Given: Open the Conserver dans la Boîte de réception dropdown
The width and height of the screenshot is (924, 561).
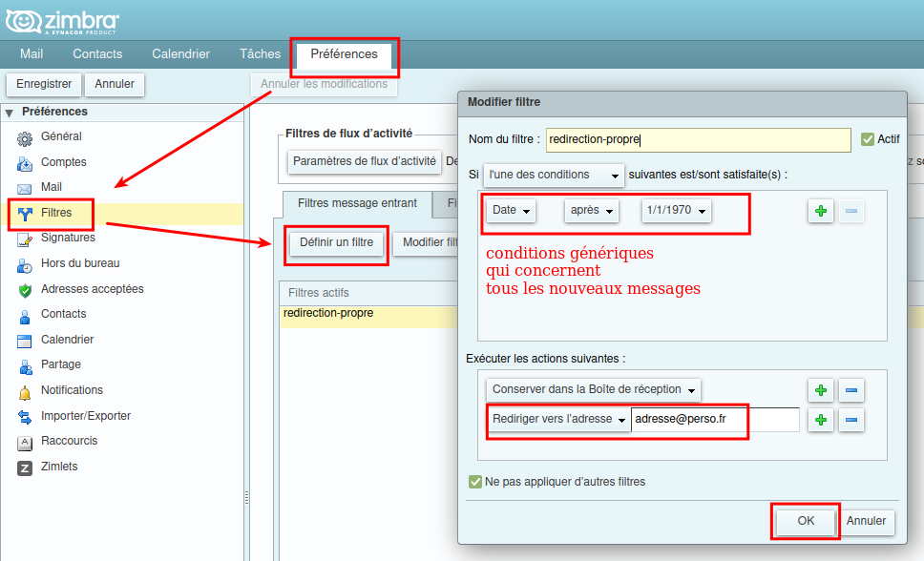Looking at the screenshot, I should click(593, 389).
